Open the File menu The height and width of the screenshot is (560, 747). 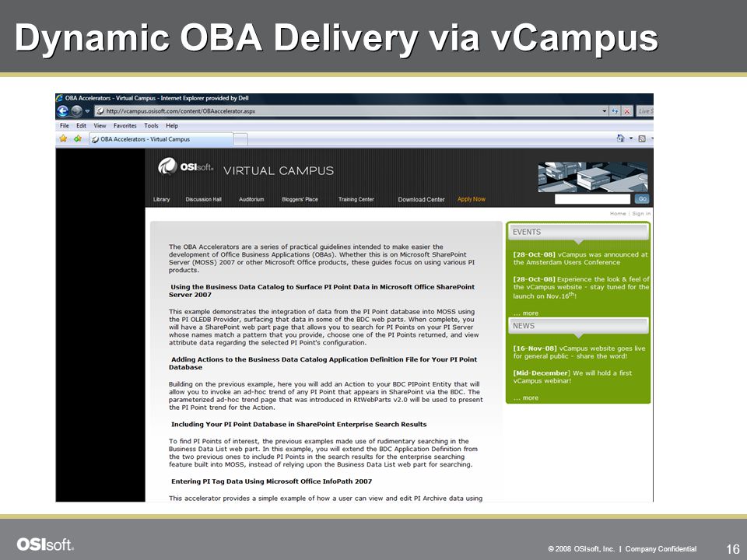[x=65, y=126]
